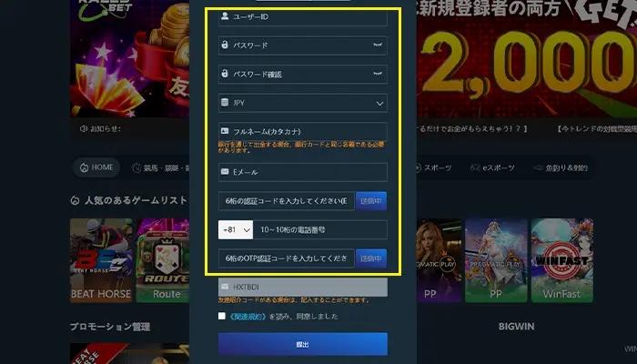Click the flame icon in HOME tab
The width and height of the screenshot is (637, 364).
pyautogui.click(x=84, y=167)
